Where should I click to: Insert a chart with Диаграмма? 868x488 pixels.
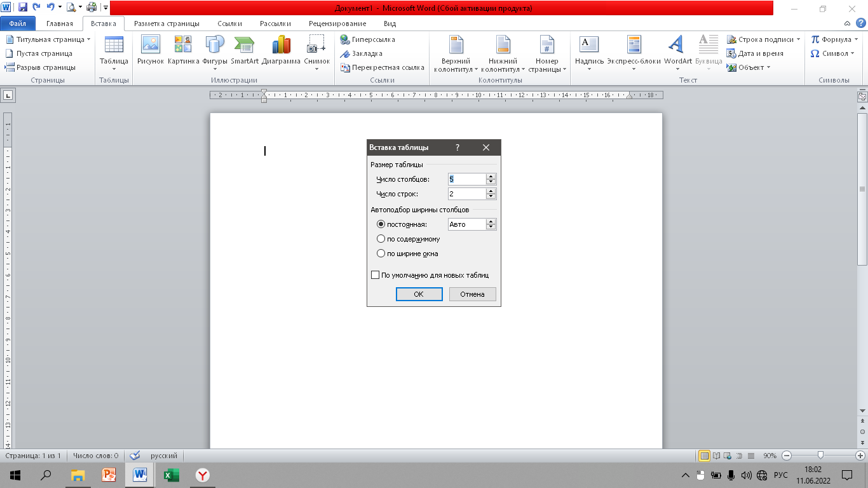point(281,51)
